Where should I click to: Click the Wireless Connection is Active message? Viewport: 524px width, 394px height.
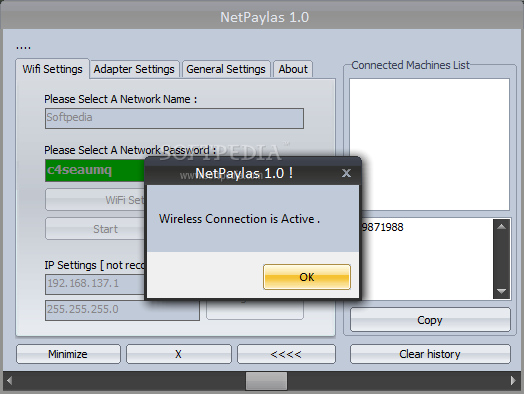point(239,219)
